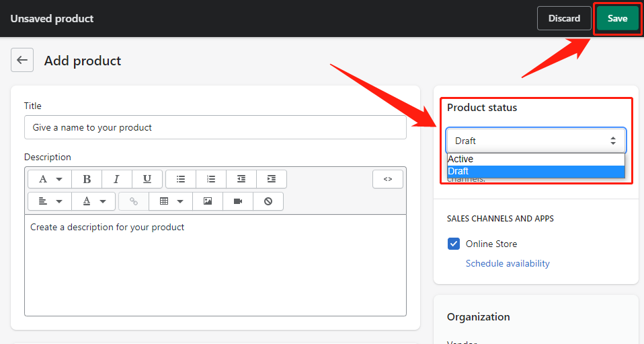Open the Schedule availability link

point(508,263)
